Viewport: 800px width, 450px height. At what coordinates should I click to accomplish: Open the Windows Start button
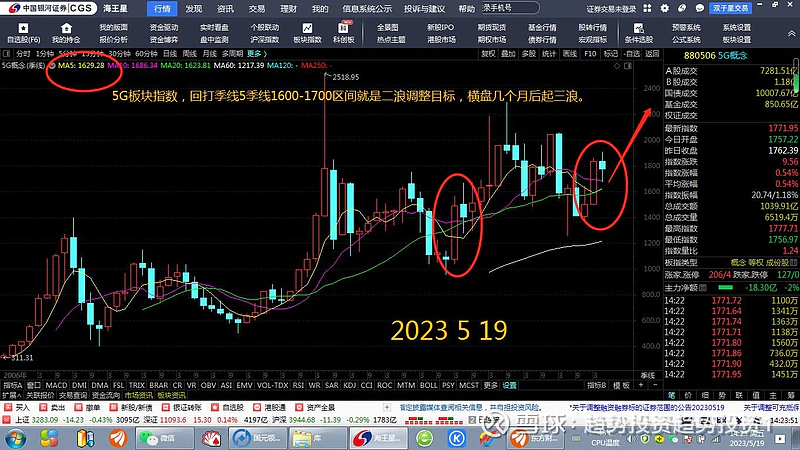[x=15, y=438]
